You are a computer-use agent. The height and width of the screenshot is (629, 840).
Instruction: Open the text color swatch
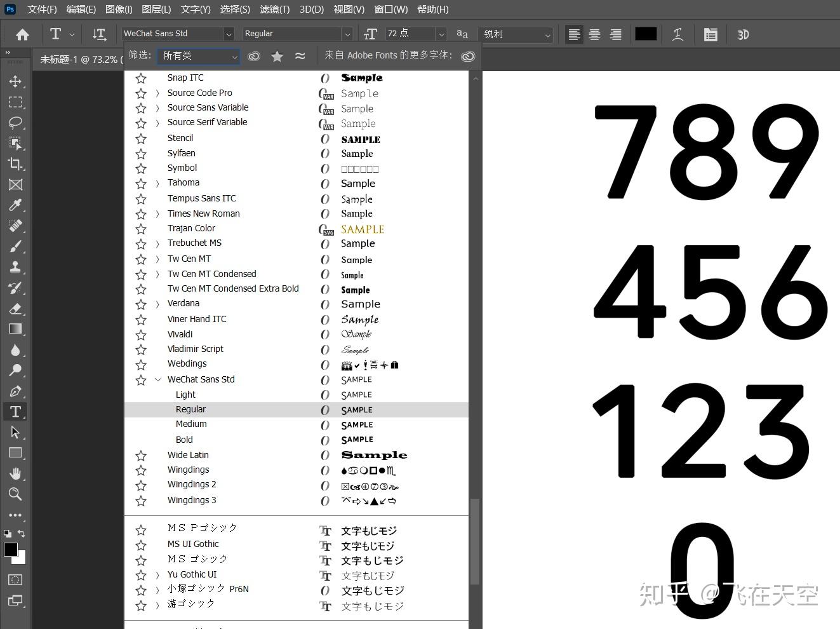(646, 34)
